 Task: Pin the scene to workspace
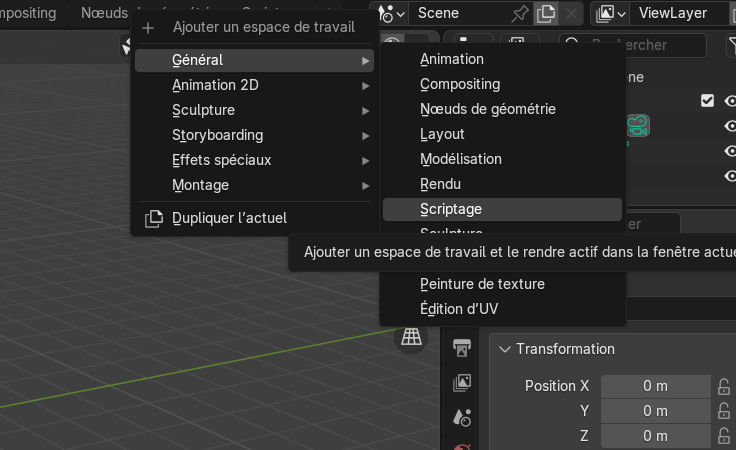[520, 13]
